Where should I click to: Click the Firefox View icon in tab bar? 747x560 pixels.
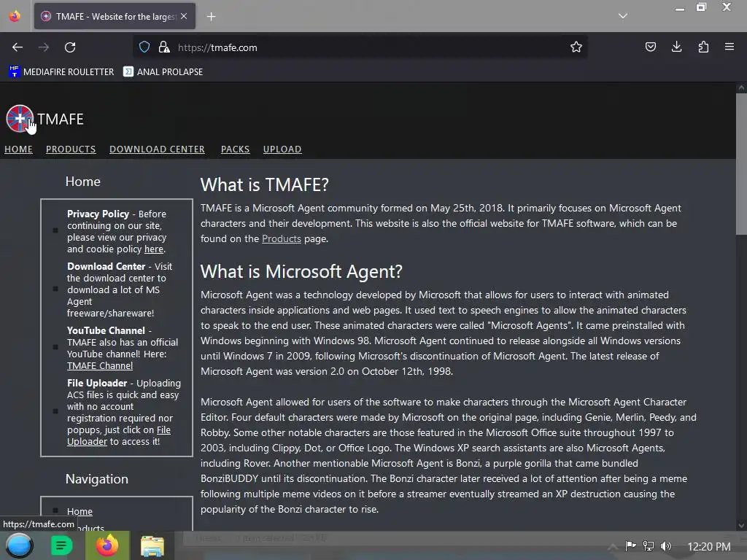point(15,16)
